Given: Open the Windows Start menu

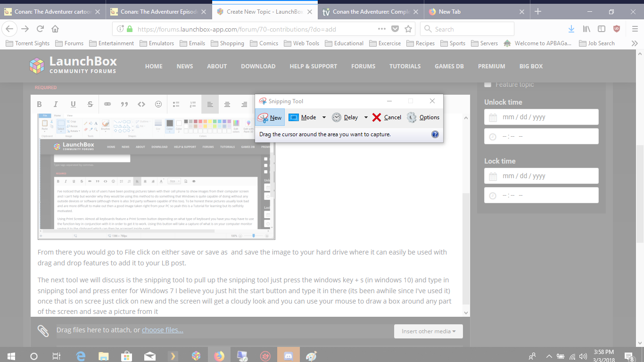Looking at the screenshot, I should pyautogui.click(x=11, y=356).
